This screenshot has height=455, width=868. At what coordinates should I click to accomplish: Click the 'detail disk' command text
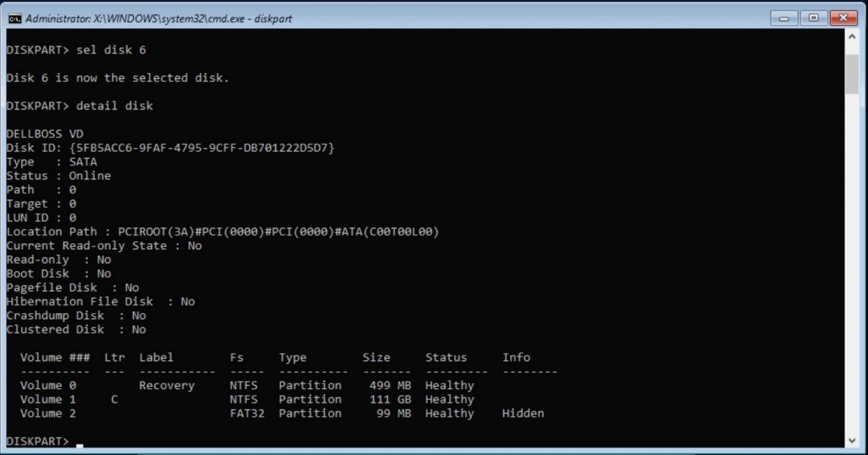tap(114, 105)
